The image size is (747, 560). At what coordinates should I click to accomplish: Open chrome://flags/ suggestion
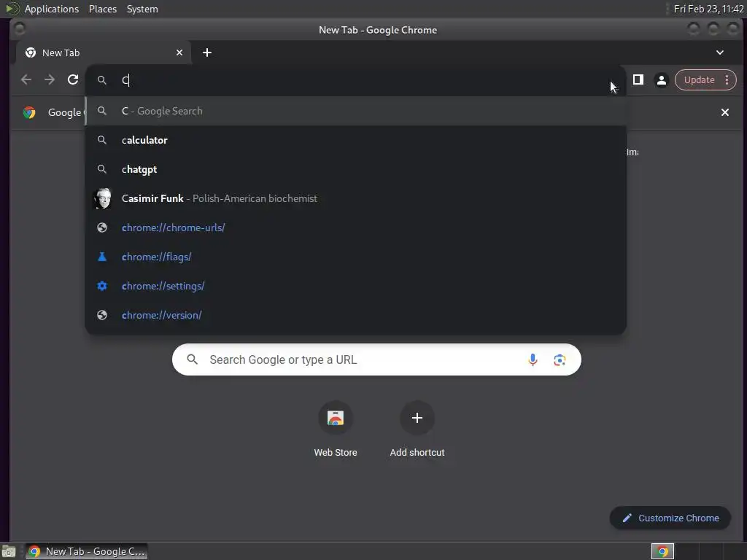355,257
